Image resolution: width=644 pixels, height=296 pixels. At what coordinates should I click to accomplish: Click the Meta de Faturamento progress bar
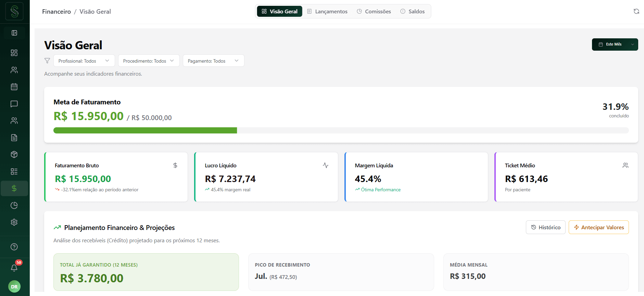(x=341, y=130)
